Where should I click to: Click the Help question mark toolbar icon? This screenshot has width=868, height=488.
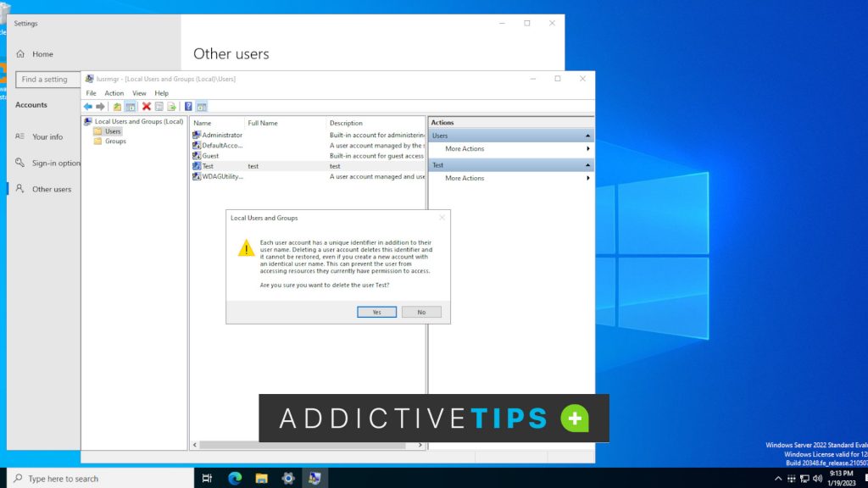click(x=188, y=106)
